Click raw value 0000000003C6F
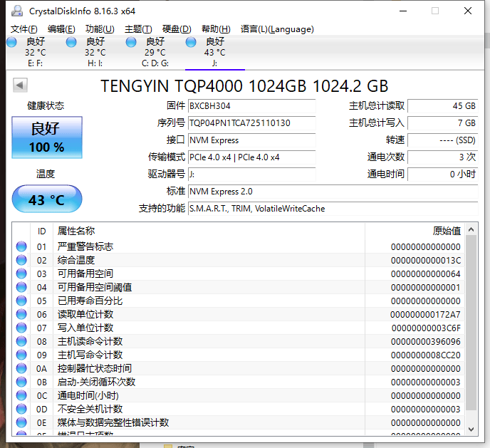The width and height of the screenshot is (490, 448). (x=426, y=328)
